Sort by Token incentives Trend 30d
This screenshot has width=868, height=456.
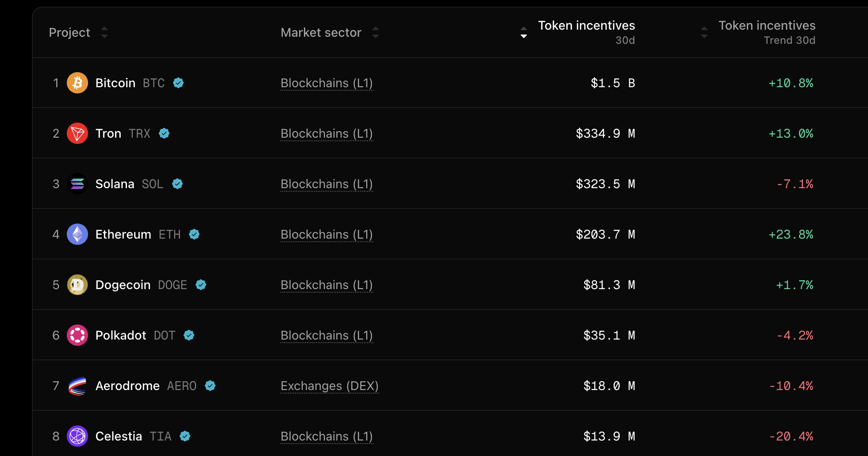click(704, 32)
